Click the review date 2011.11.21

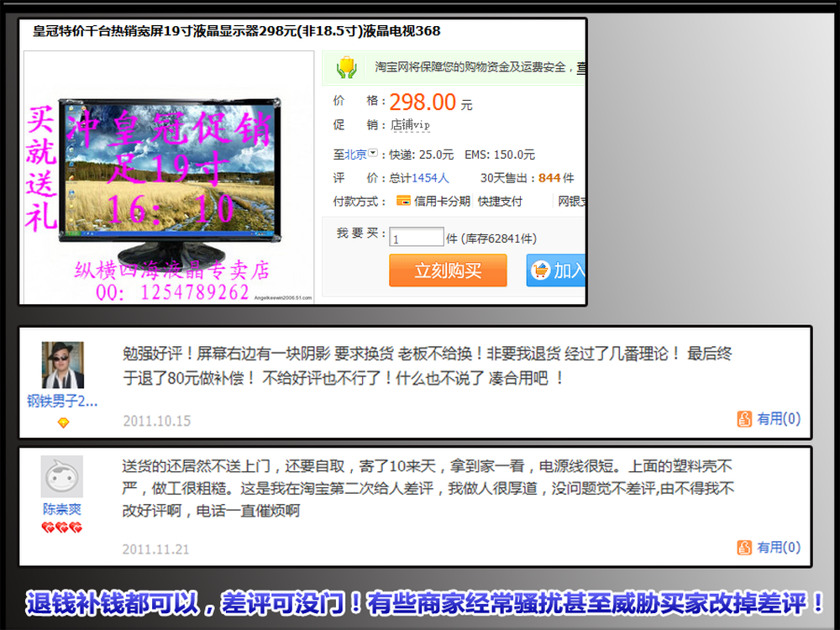(156, 549)
